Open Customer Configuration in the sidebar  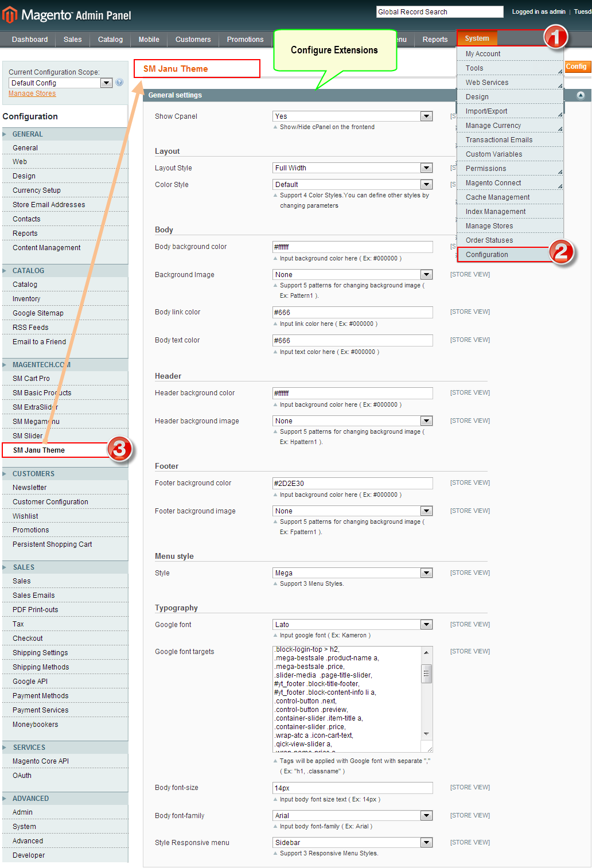click(x=50, y=502)
